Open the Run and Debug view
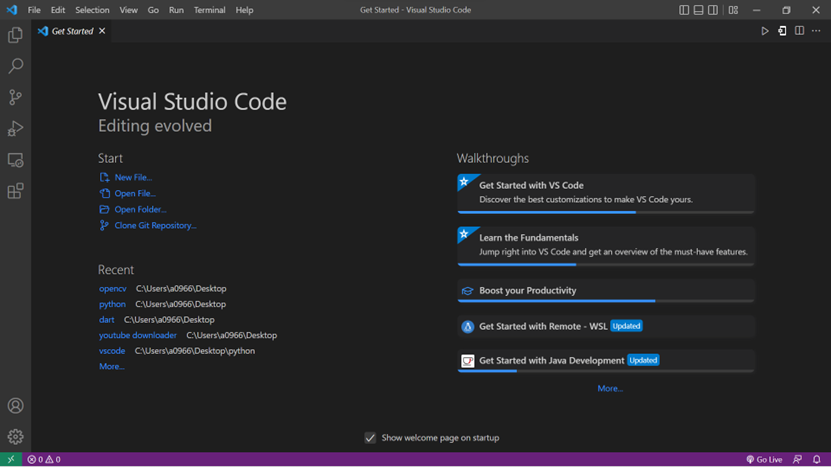 point(15,128)
